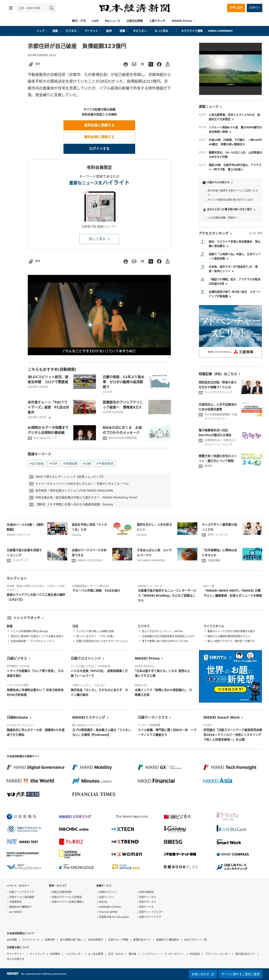The height and width of the screenshot is (980, 269).
Task: Expand トップ dropdown in blue navbar
Action: [41, 31]
